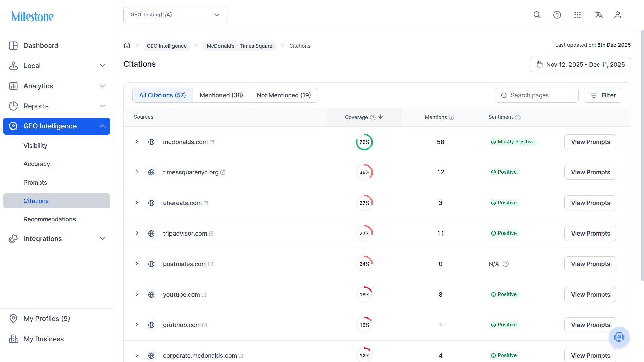Expand the timessquarenyc.org row
Image resolution: width=644 pixels, height=362 pixels.
coord(137,172)
